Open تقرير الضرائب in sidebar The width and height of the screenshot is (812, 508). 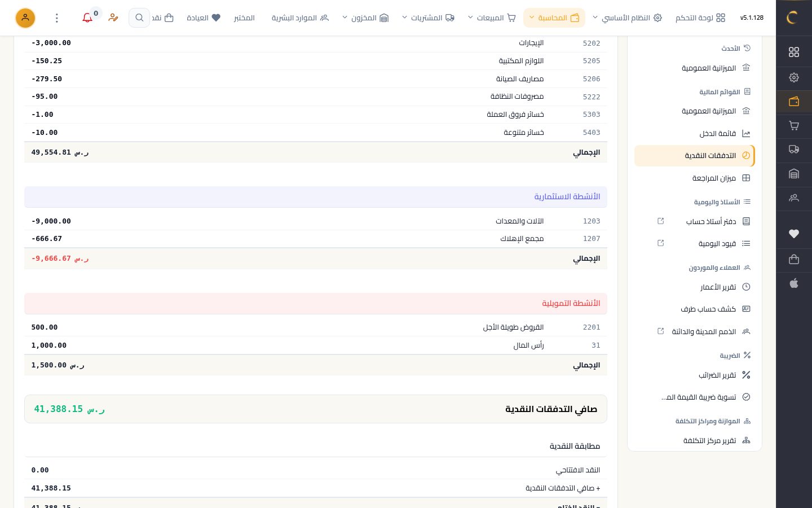click(x=695, y=375)
